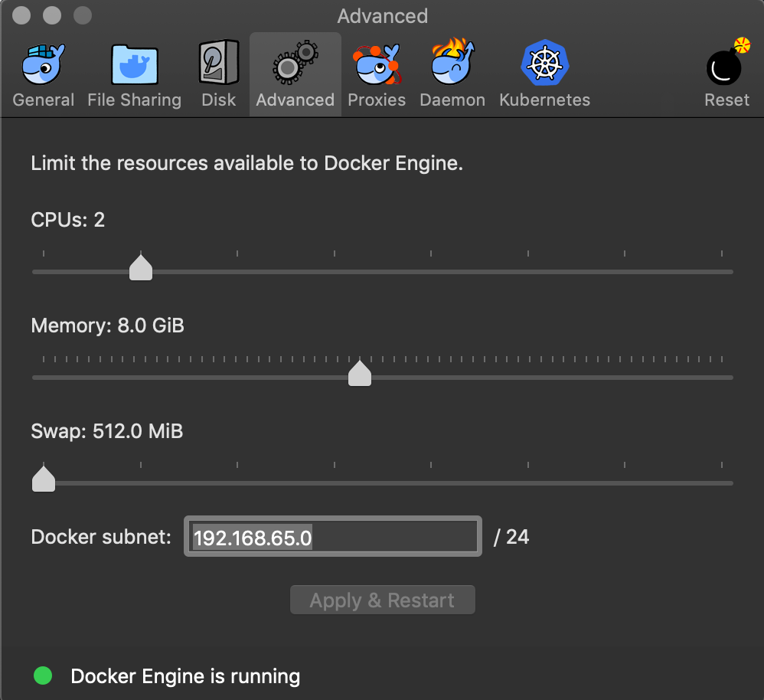This screenshot has height=700, width=764.
Task: Click the CPUs slider handle
Action: 141,267
